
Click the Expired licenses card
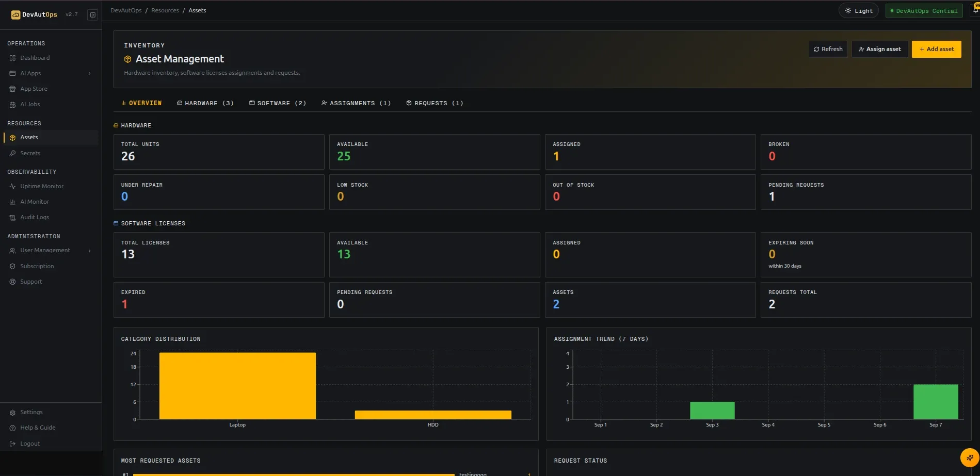[x=219, y=300]
